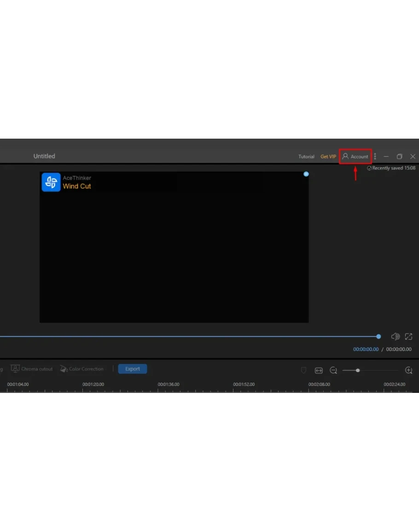This screenshot has width=419, height=532.
Task: Open the Tutorial menu item
Action: point(306,157)
